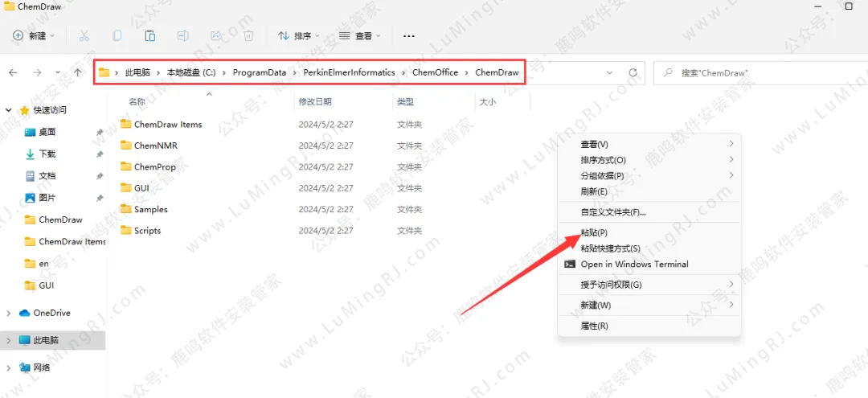Click the Copy icon in toolbar

tap(117, 36)
